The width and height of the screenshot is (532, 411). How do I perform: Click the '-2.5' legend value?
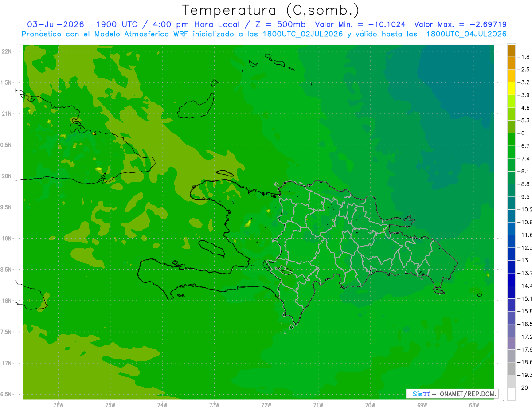(x=524, y=70)
